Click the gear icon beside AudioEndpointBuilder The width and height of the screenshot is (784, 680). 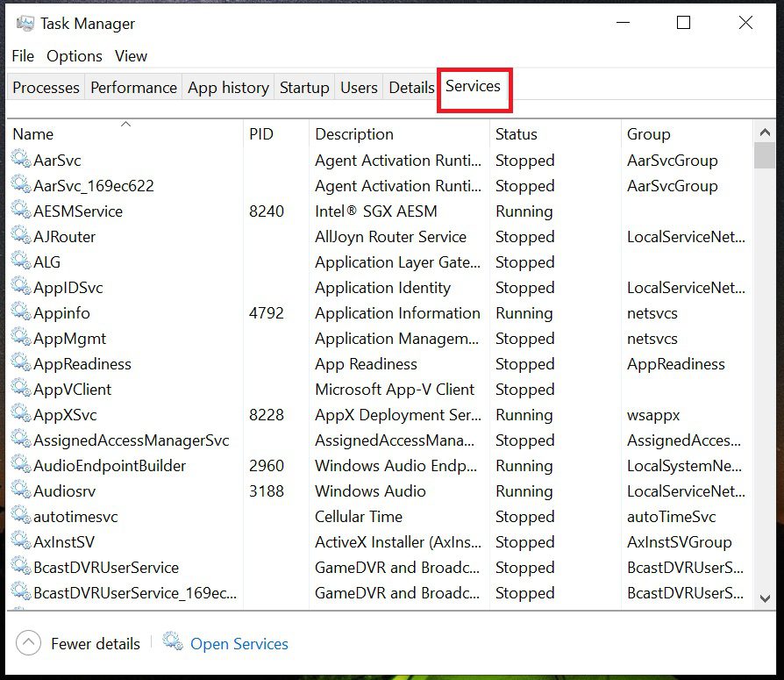click(x=21, y=465)
